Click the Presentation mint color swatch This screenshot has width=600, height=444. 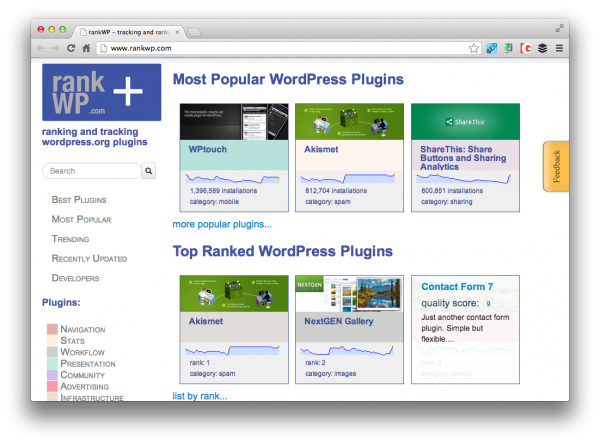52,364
